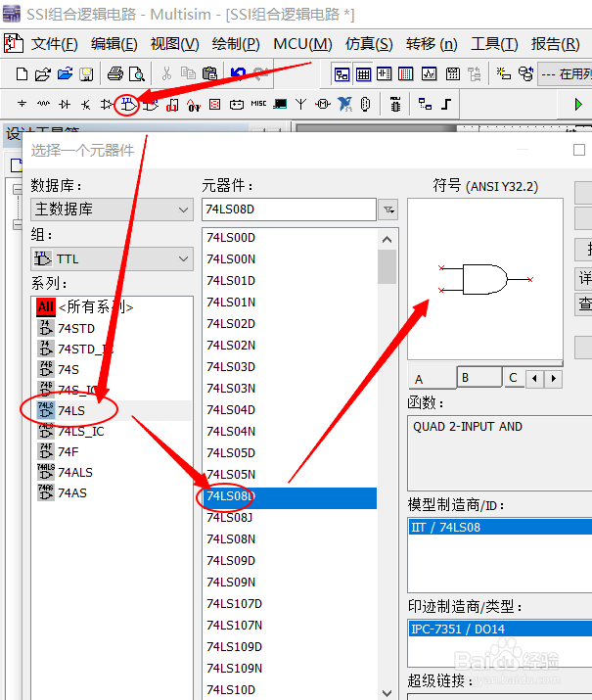This screenshot has height=700, width=592.
Task: Place a mixed component
Action: click(194, 105)
